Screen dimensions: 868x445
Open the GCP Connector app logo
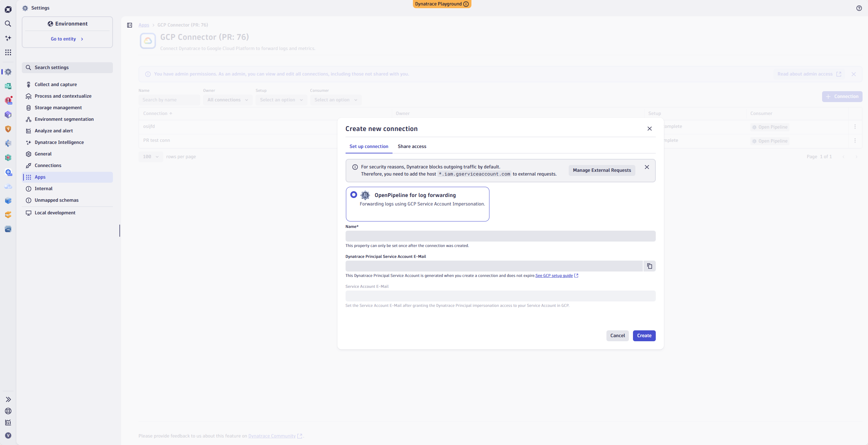(148, 41)
